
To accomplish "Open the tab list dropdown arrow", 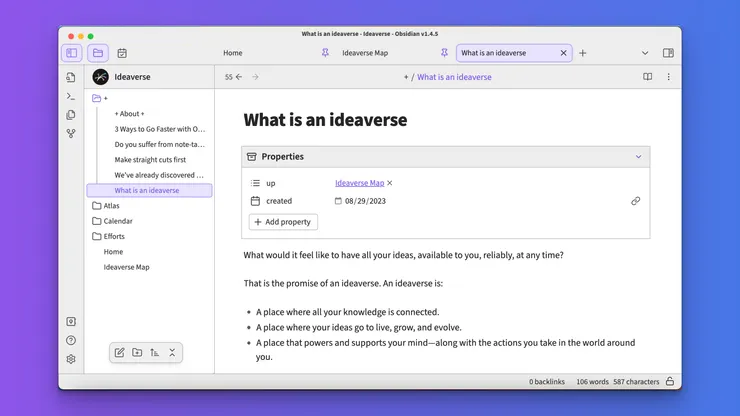I will 645,53.
